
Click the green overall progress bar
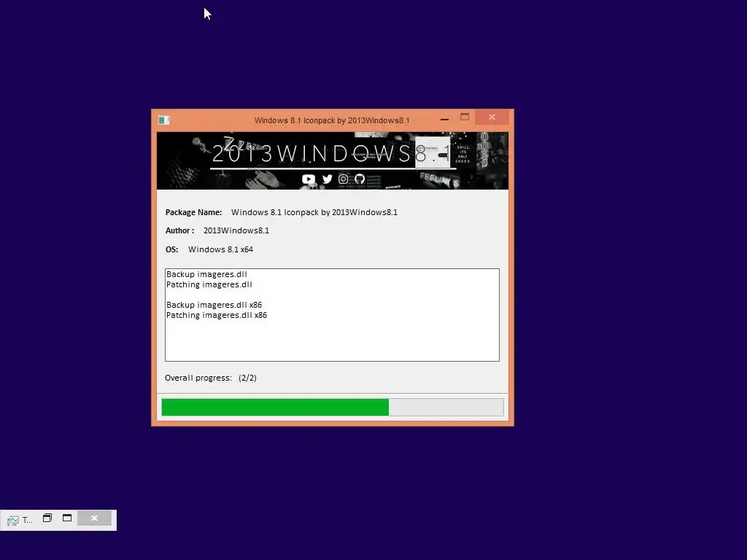pos(333,408)
